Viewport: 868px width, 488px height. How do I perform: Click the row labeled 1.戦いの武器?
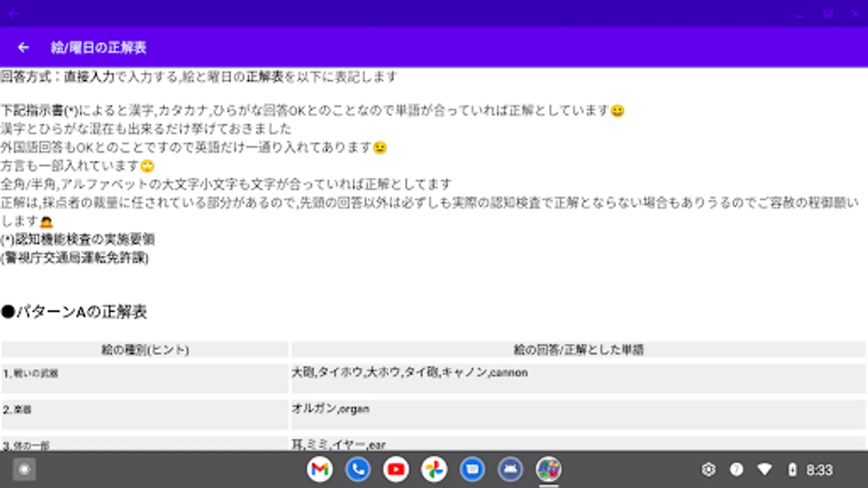pos(33,373)
